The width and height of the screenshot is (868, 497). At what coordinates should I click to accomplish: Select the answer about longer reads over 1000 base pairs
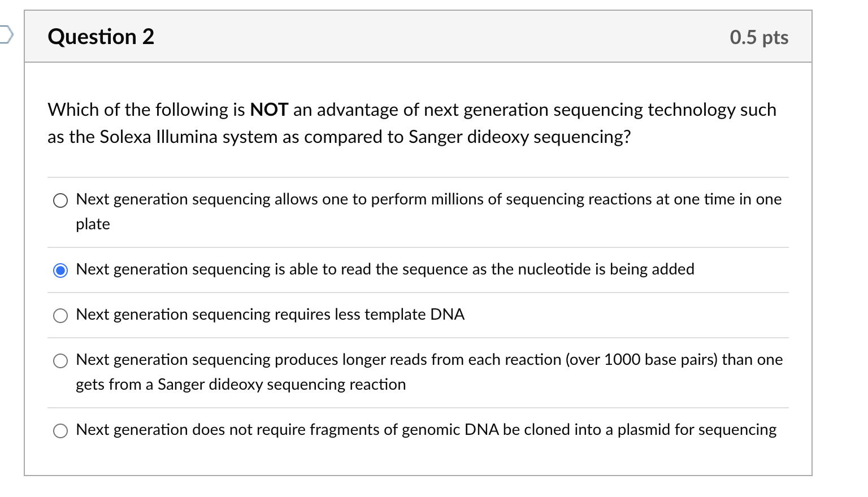(60, 360)
